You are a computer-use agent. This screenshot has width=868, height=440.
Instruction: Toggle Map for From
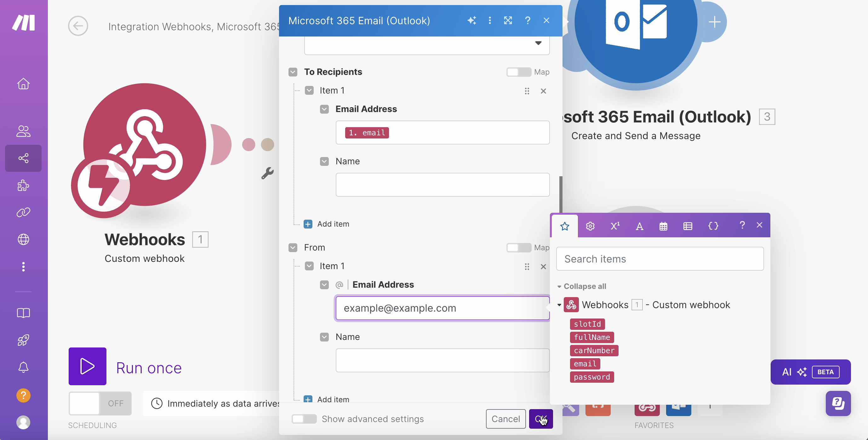tap(519, 248)
